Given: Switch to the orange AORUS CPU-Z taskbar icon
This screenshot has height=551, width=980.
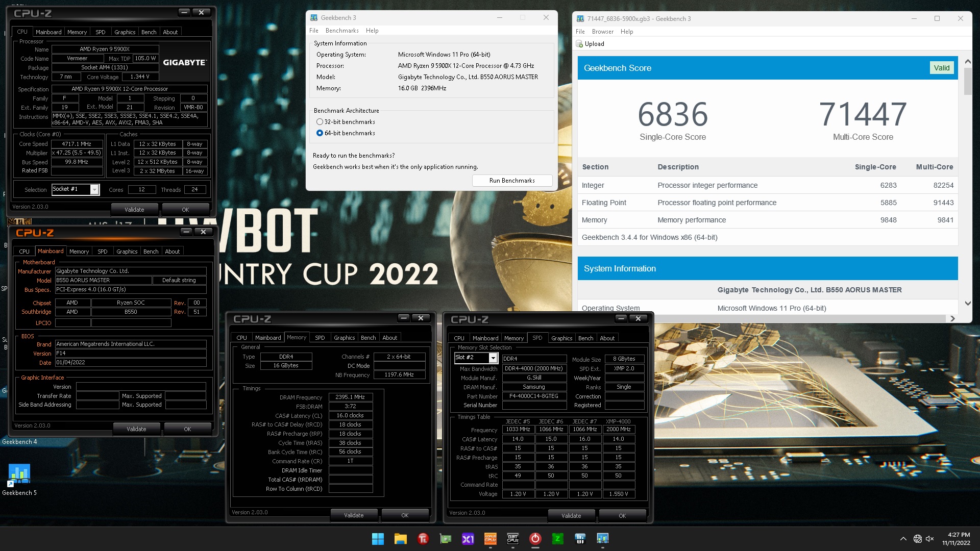Looking at the screenshot, I should [x=491, y=539].
